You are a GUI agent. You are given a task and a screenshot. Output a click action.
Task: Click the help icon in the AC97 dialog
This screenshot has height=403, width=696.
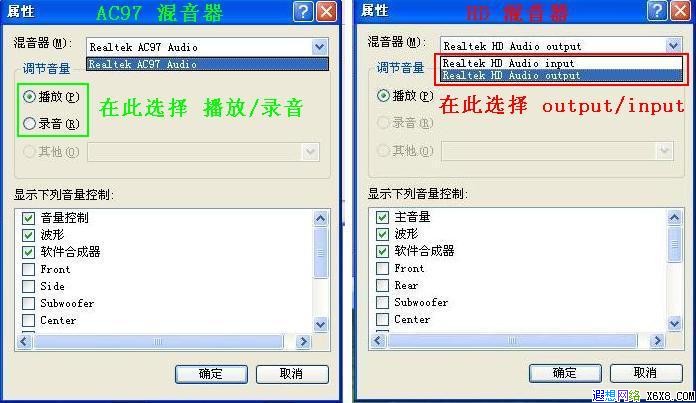click(303, 12)
